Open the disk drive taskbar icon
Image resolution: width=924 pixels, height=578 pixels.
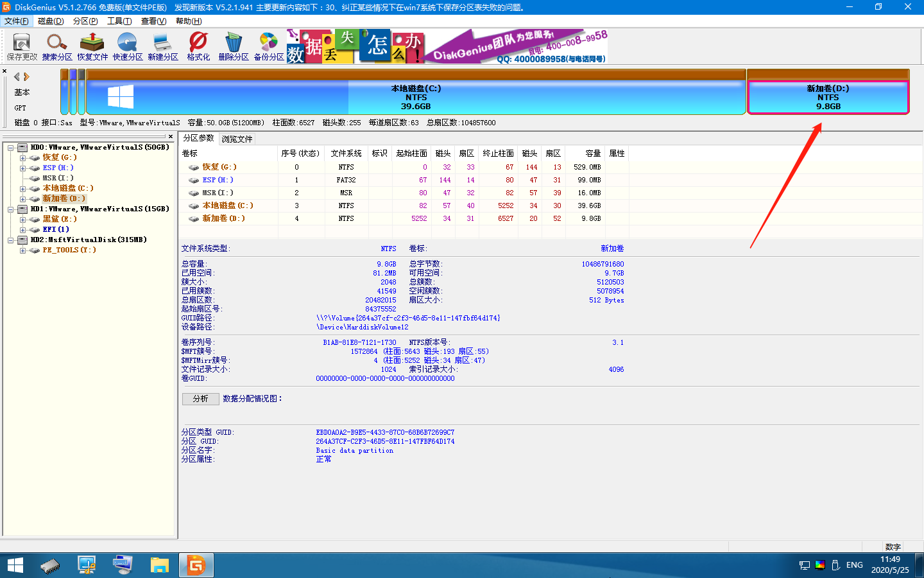pyautogui.click(x=50, y=565)
